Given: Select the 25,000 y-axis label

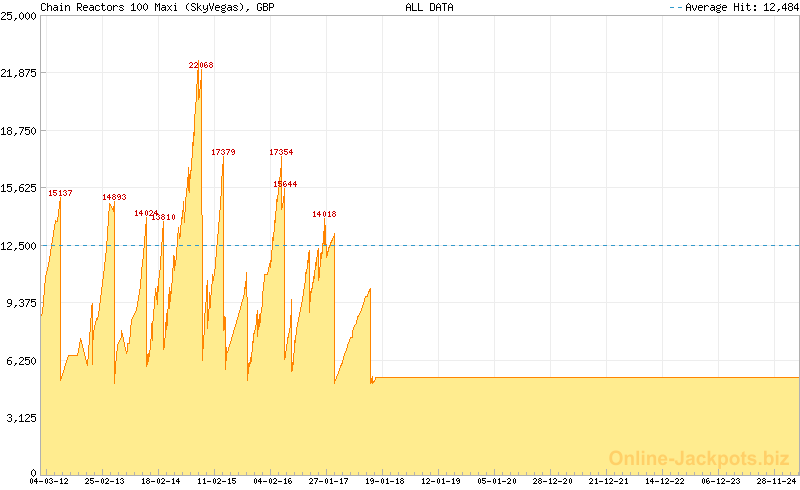Looking at the screenshot, I should tap(20, 16).
